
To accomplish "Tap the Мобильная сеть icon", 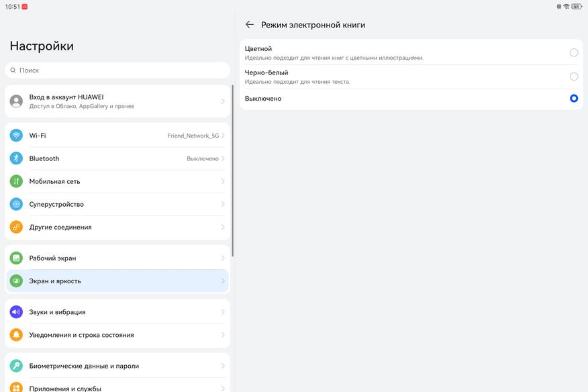I will 16,181.
